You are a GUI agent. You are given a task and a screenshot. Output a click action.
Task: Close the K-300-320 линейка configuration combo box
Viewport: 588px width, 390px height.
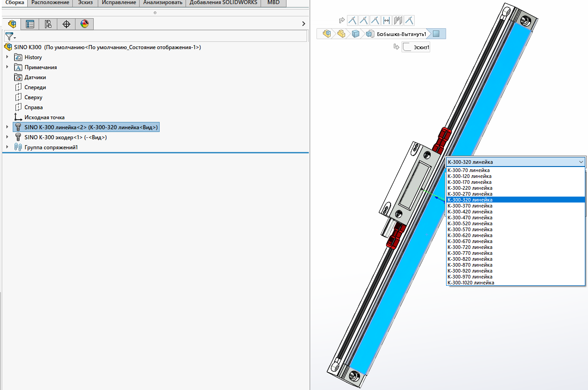[x=581, y=162]
